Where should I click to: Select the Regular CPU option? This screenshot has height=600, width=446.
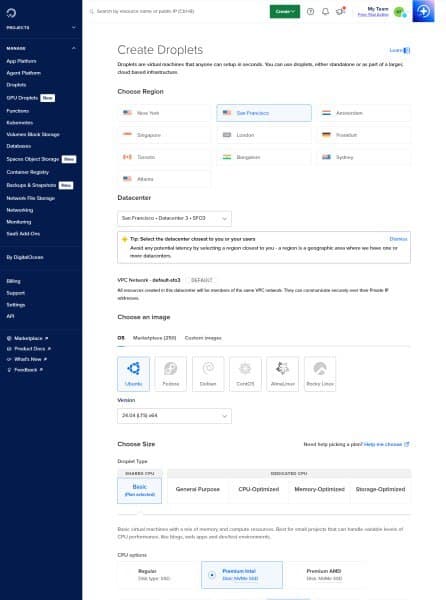[160, 574]
